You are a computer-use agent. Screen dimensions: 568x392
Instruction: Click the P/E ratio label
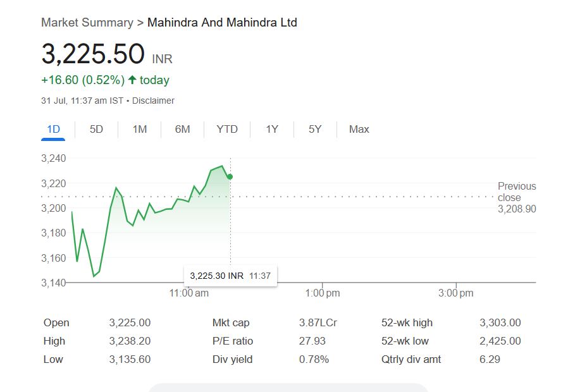[232, 341]
